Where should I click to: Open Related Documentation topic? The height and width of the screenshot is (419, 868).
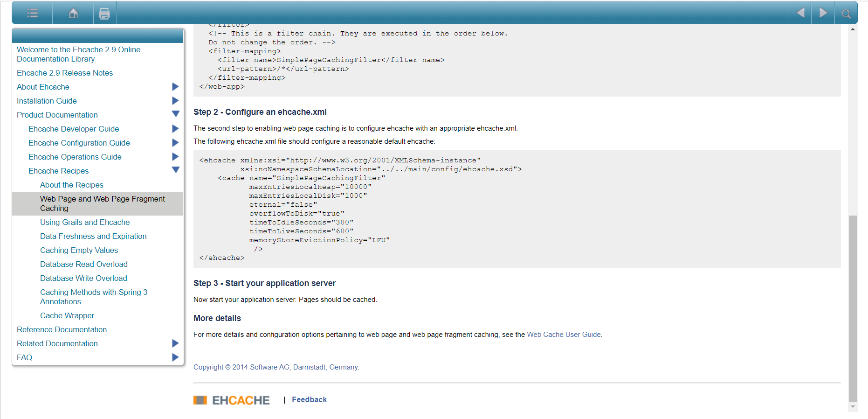click(57, 343)
